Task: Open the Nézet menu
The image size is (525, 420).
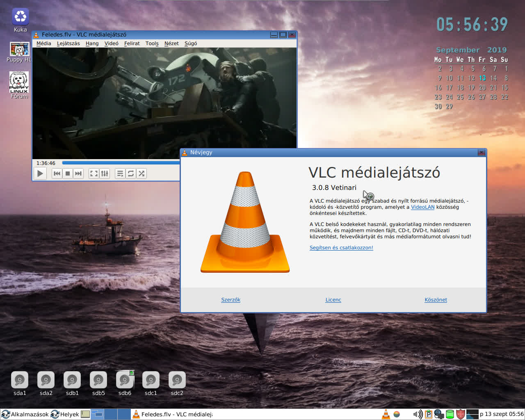Action: tap(171, 43)
